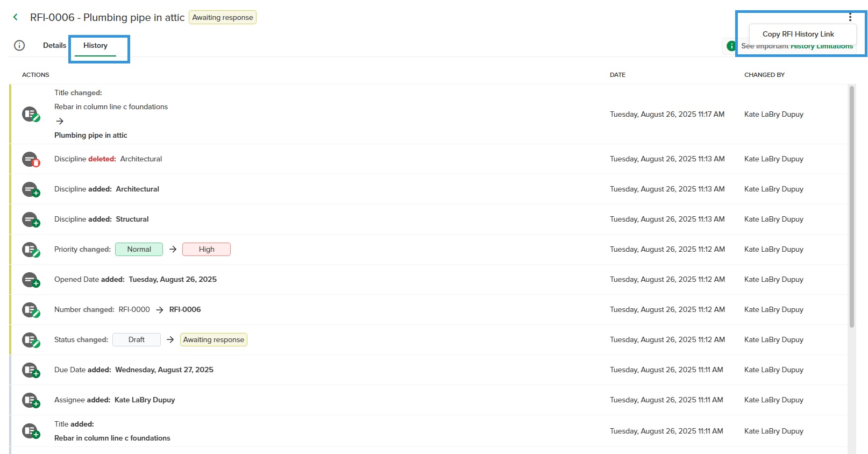868x454 pixels.
Task: Click the vertical scrollbar of history list
Action: point(852,207)
